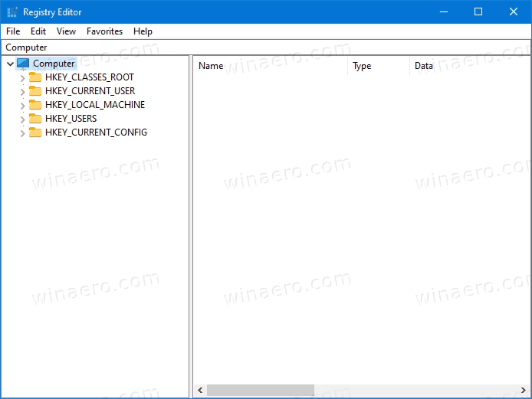Maximize the Registry Editor window
The height and width of the screenshot is (399, 532).
[478, 11]
